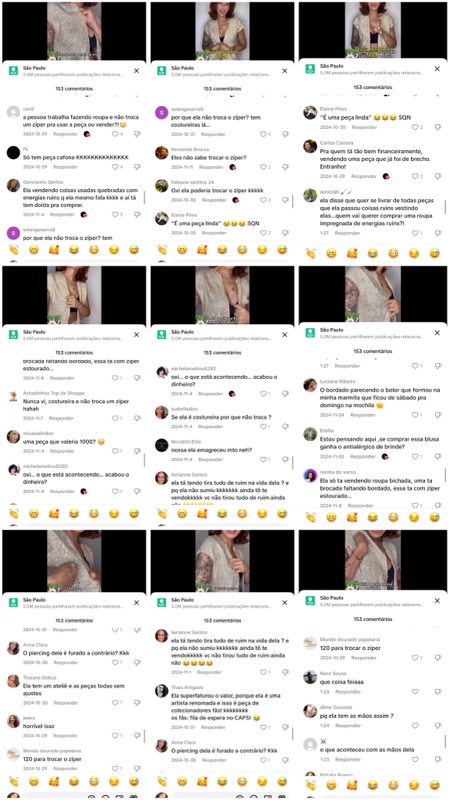Screen dimensions: 450x800
Task: Dislike Thaiane Debus's comment about ateliê
Action: pyautogui.click(x=137, y=703)
